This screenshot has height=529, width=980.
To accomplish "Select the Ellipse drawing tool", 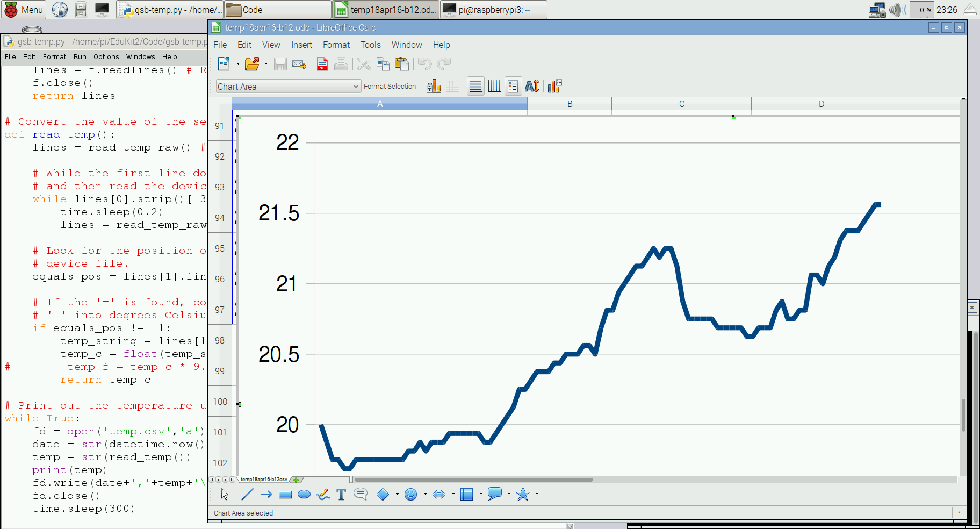I will tap(304, 495).
